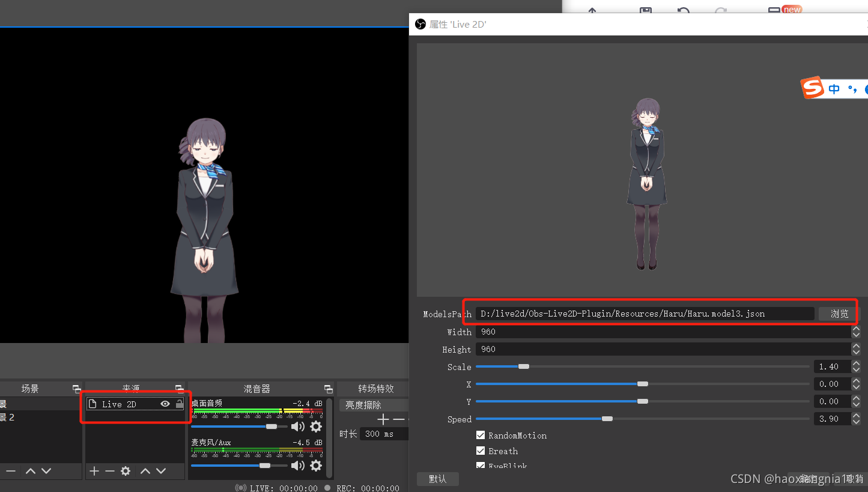
Task: Click the 麦克风/Aux -4.5 dB level text
Action: (308, 443)
